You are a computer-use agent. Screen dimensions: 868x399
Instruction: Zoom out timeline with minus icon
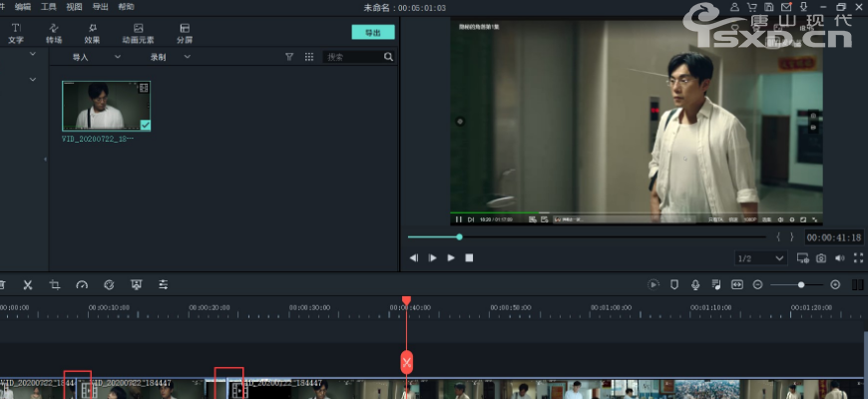(758, 284)
